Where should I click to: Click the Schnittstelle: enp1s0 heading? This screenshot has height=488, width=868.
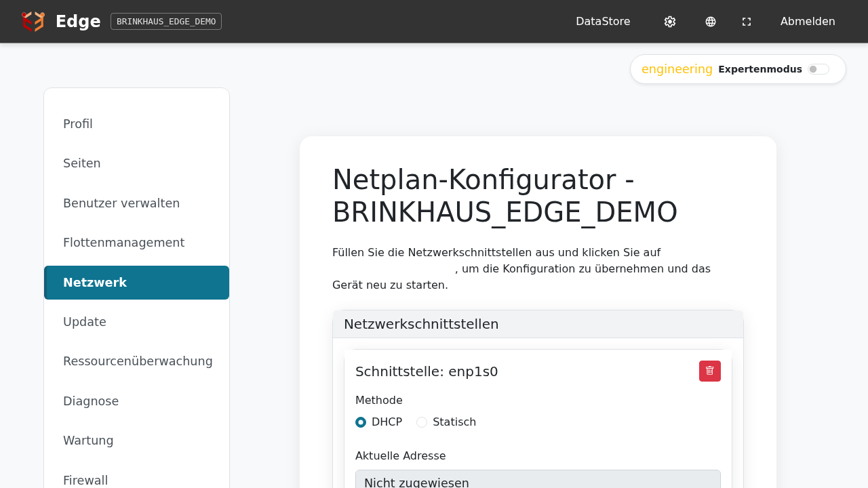point(427,371)
